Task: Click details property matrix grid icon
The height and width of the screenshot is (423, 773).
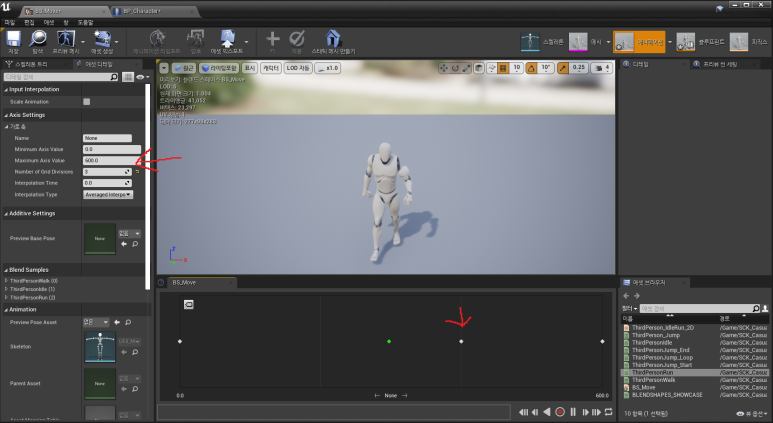Action: point(128,77)
